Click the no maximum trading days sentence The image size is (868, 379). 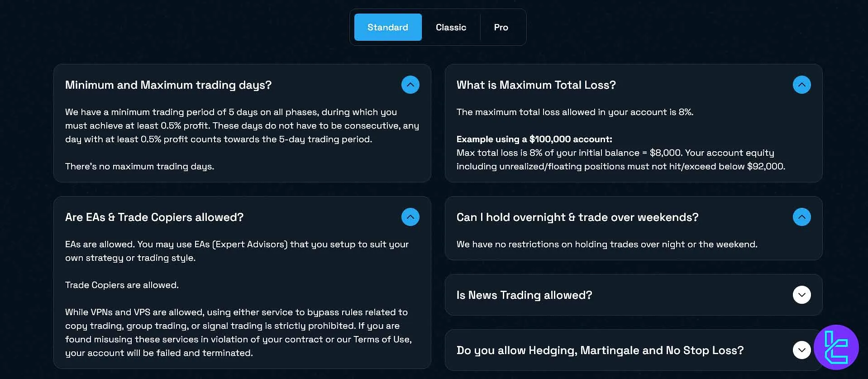point(139,166)
